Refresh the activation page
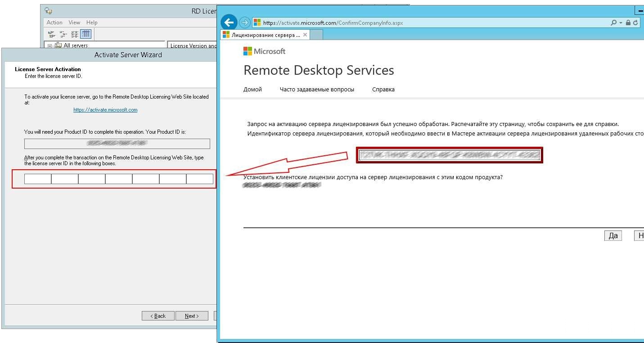Viewport: 644px width, 343px height. click(635, 23)
